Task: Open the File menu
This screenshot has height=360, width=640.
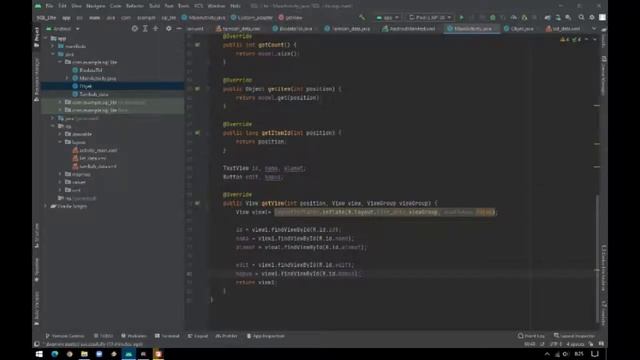Action: [49, 6]
